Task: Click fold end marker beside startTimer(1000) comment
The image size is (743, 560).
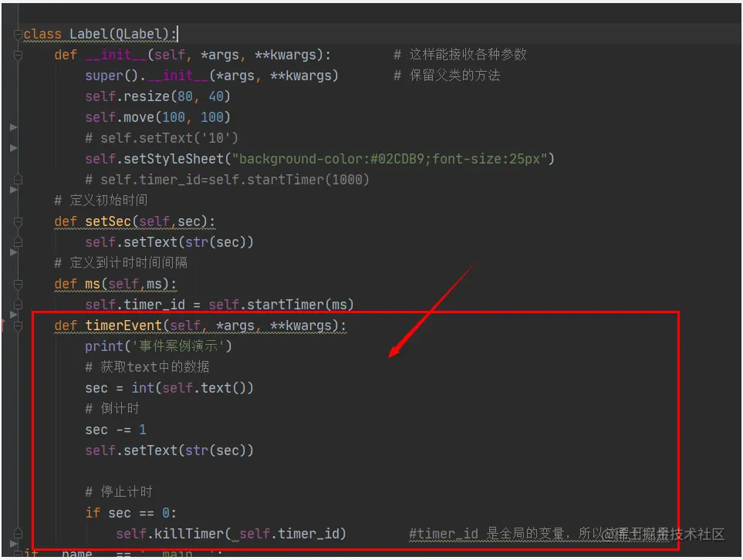Action: pos(18,180)
